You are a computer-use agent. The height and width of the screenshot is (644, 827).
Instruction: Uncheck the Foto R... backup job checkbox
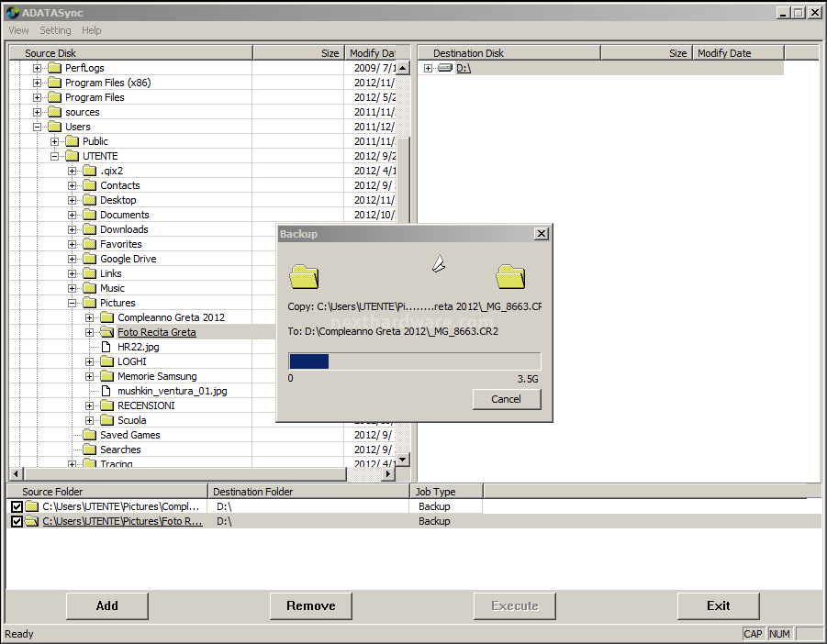[x=17, y=522]
